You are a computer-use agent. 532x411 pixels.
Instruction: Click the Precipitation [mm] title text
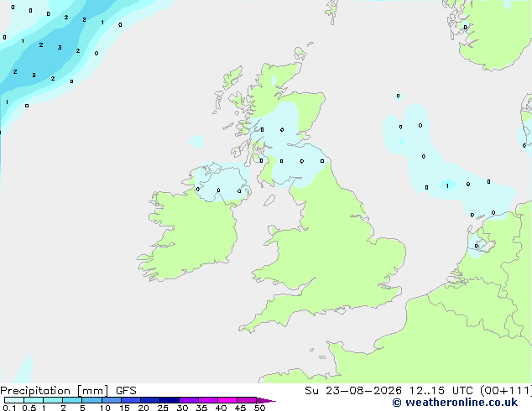(54, 391)
